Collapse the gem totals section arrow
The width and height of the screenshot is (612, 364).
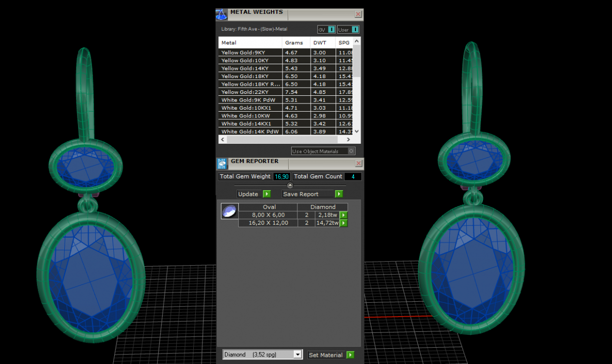click(290, 185)
